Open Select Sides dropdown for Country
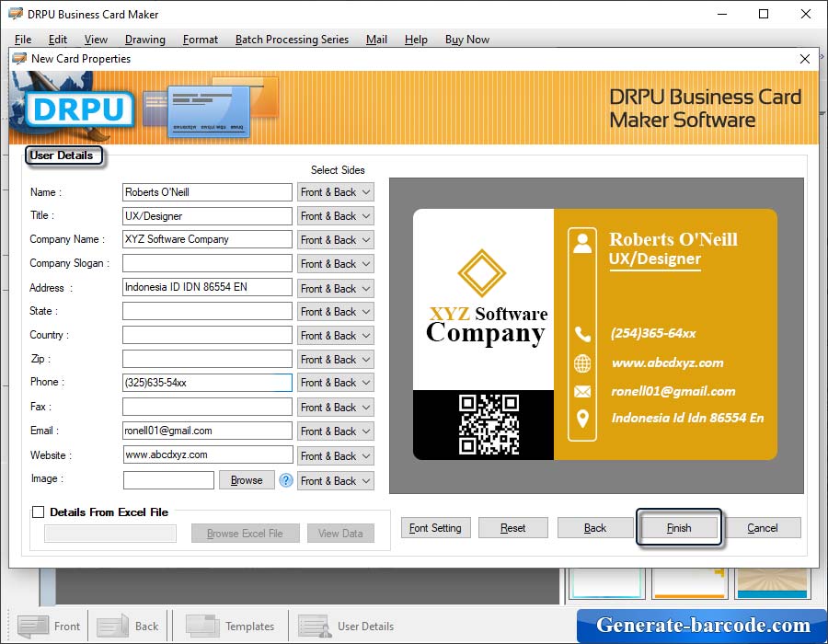 [336, 335]
